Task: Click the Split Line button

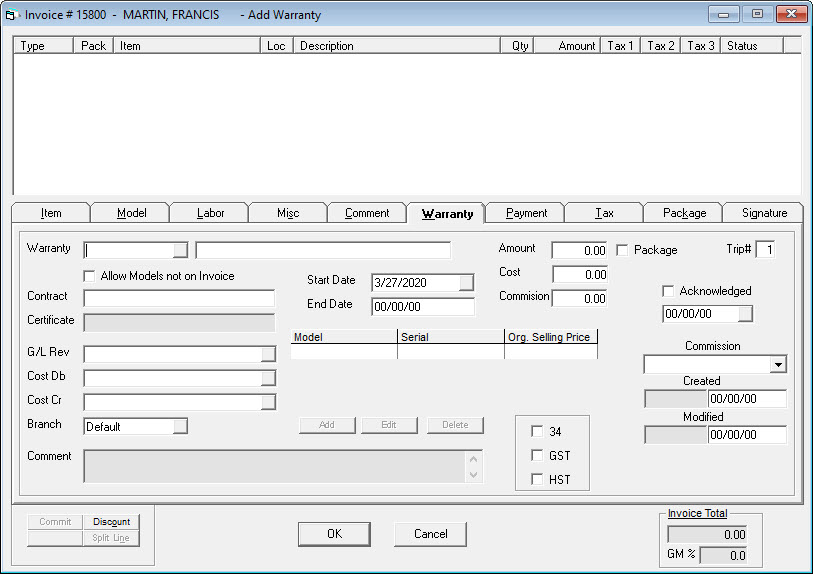Action: coord(111,538)
